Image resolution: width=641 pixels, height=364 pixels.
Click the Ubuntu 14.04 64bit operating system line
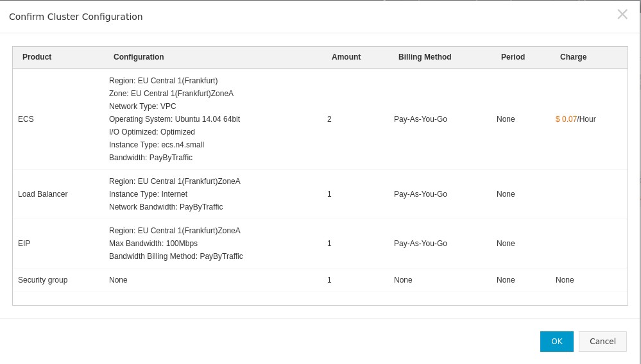coord(174,119)
